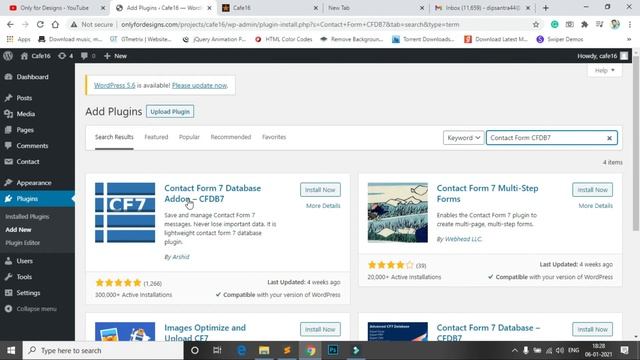Open Contact Form 7 Multi-Step Forms title
Screen dimensions: 640x360
[487, 193]
